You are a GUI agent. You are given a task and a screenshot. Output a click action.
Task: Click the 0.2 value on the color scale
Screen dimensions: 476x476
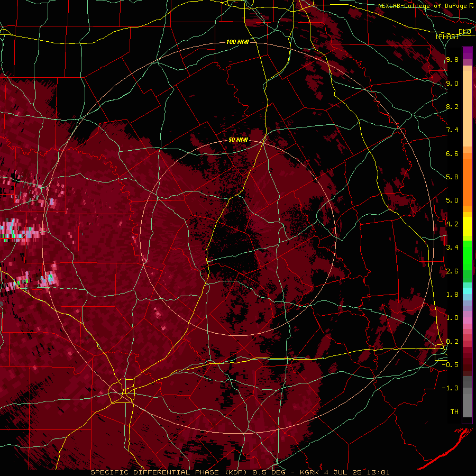tap(452, 342)
